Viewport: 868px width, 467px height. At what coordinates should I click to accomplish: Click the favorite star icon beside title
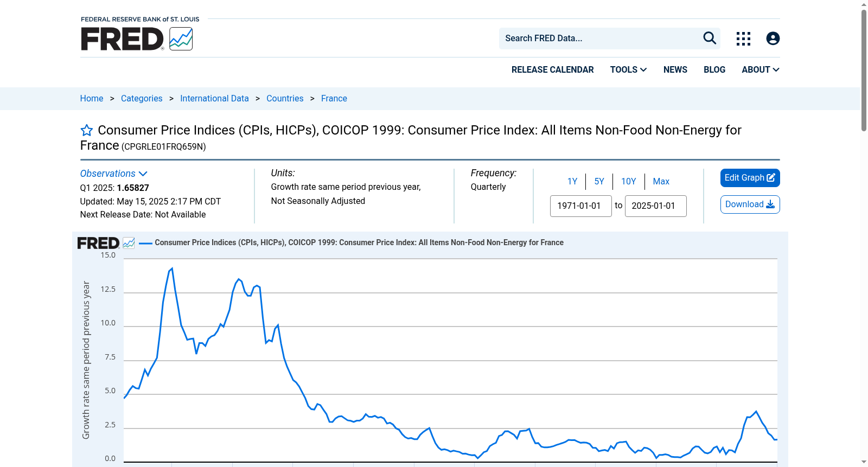87,130
